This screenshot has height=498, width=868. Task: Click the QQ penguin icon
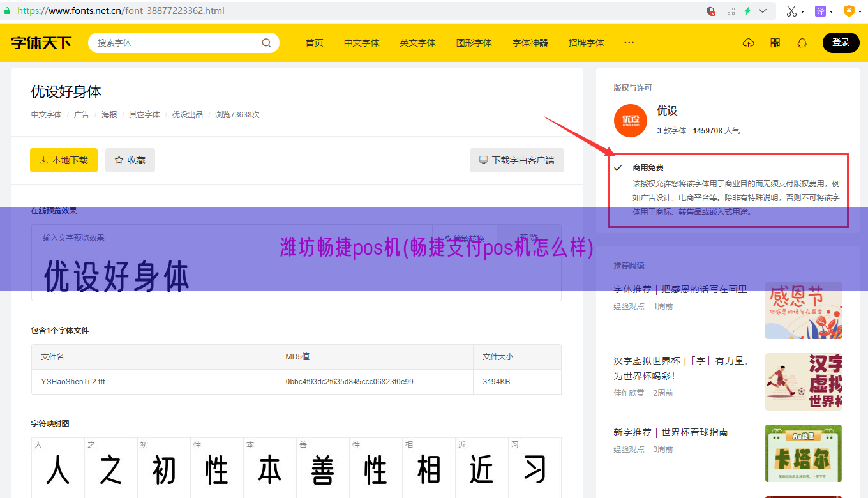coord(802,43)
